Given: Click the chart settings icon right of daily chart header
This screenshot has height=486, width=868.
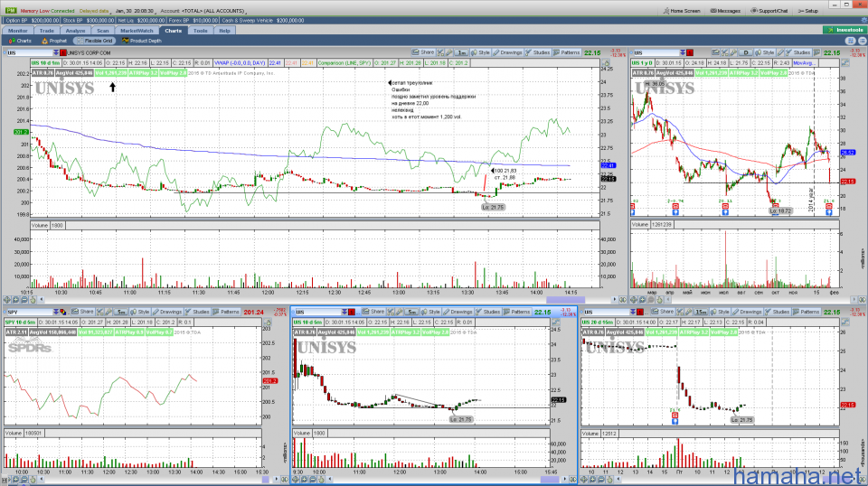Looking at the screenshot, I should (x=845, y=63).
